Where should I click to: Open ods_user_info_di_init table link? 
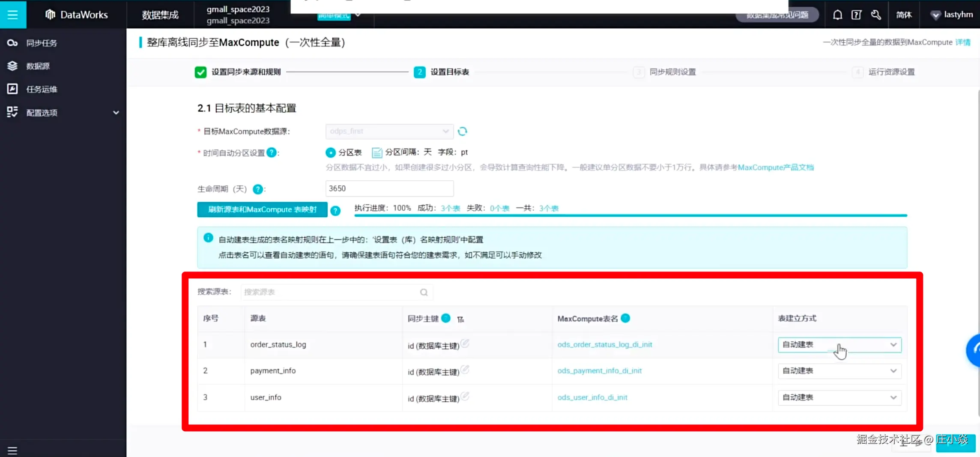coord(592,397)
